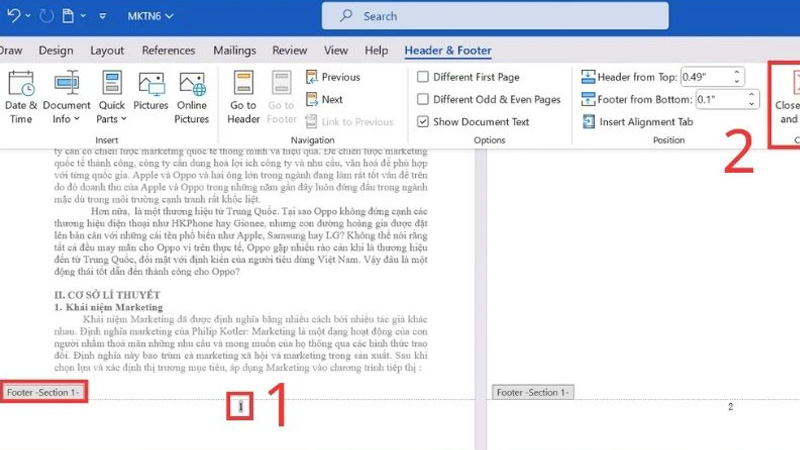The height and width of the screenshot is (450, 800).
Task: Uncheck Show Document Text option
Action: click(424, 122)
